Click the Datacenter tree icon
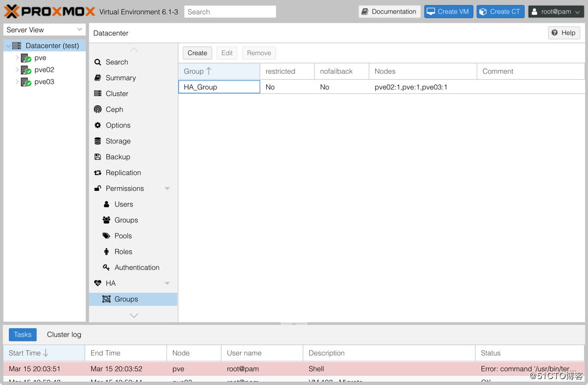The image size is (588, 385). pos(16,46)
